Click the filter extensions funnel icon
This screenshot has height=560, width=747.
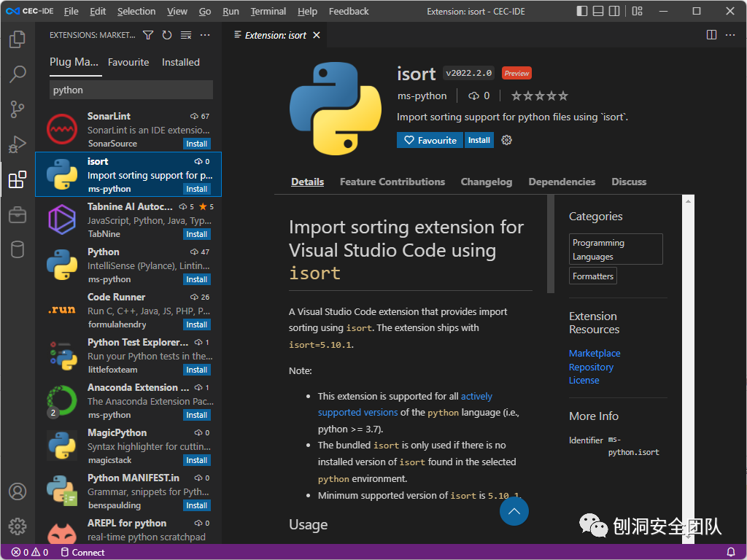(x=148, y=35)
